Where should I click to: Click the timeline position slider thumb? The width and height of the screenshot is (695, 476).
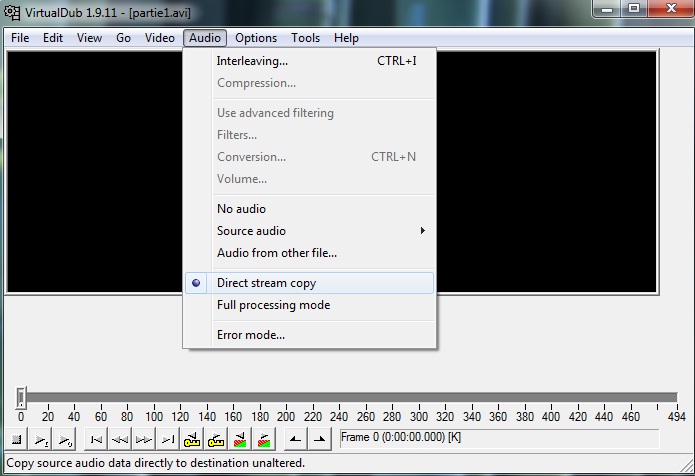coord(21,397)
